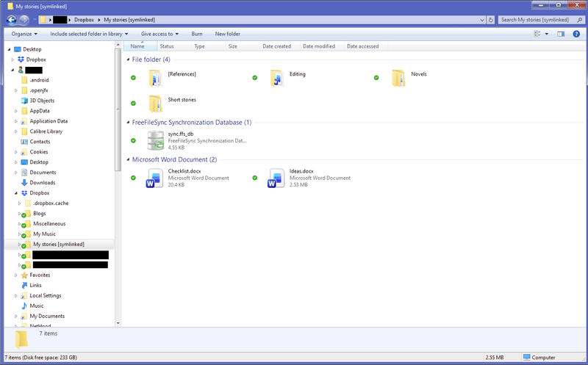Select Downloads in the navigation tree
The width and height of the screenshot is (588, 365).
coord(42,183)
